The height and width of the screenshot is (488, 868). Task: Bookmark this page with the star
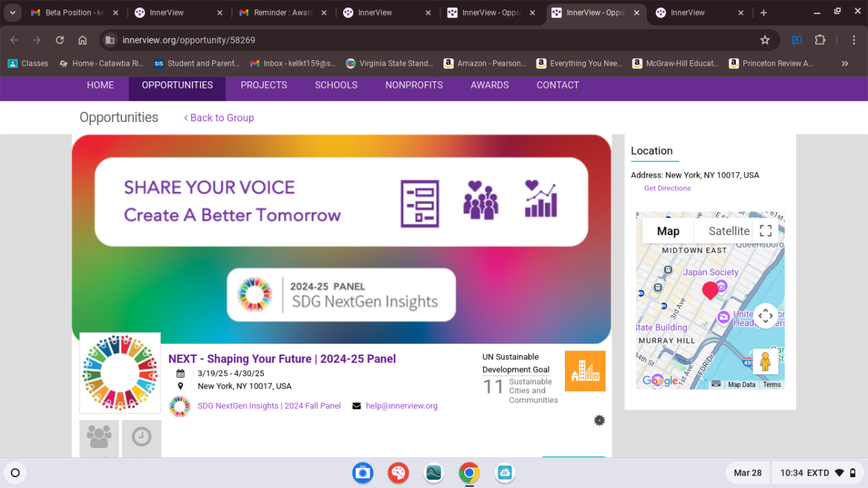(765, 40)
